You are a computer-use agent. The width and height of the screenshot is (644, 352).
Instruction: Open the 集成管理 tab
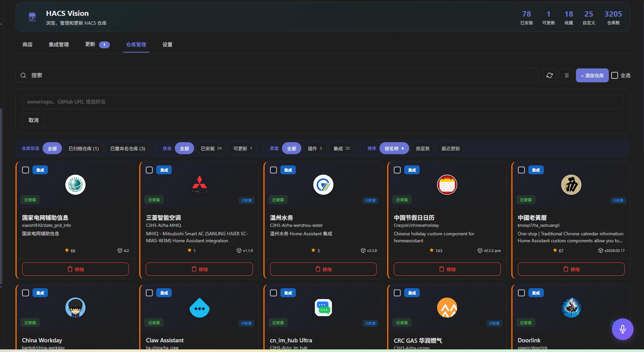point(59,44)
